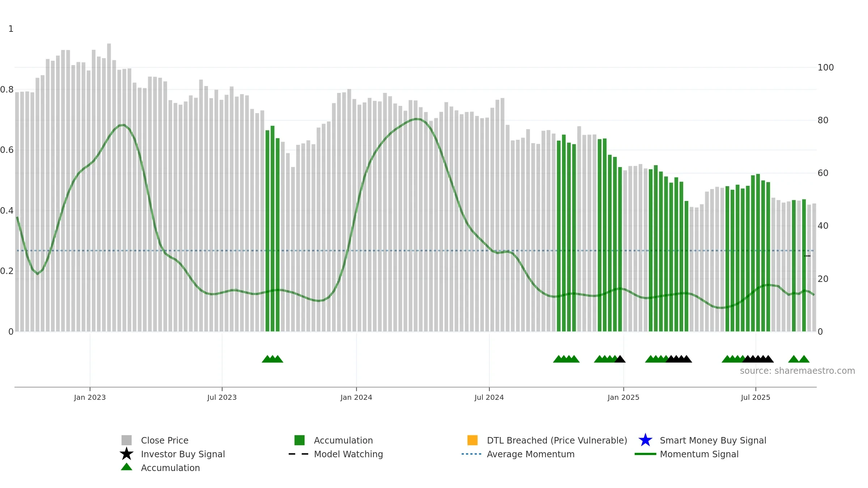This screenshot has height=488, width=868.
Task: Click the green Momentum Signal line icon
Action: [645, 454]
